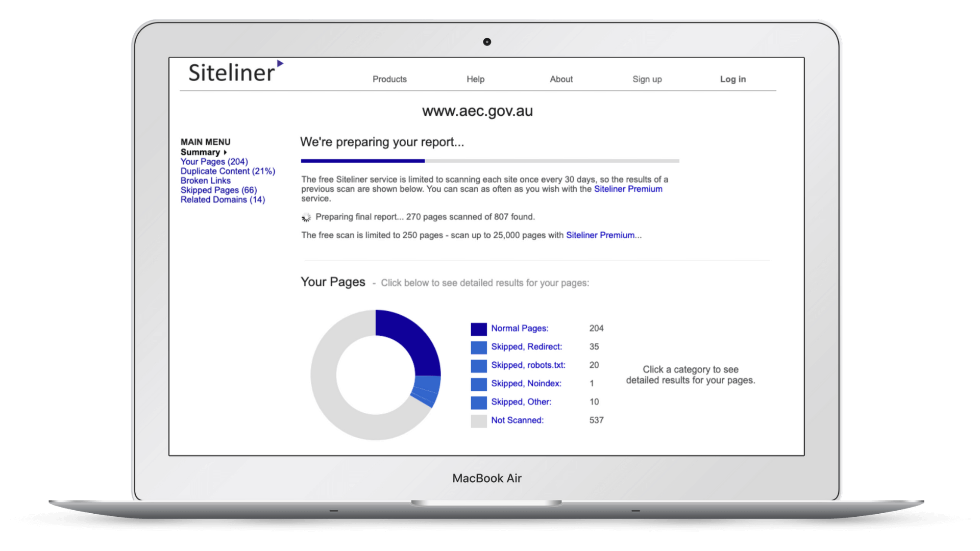Open Normal Pages category details

tap(520, 329)
